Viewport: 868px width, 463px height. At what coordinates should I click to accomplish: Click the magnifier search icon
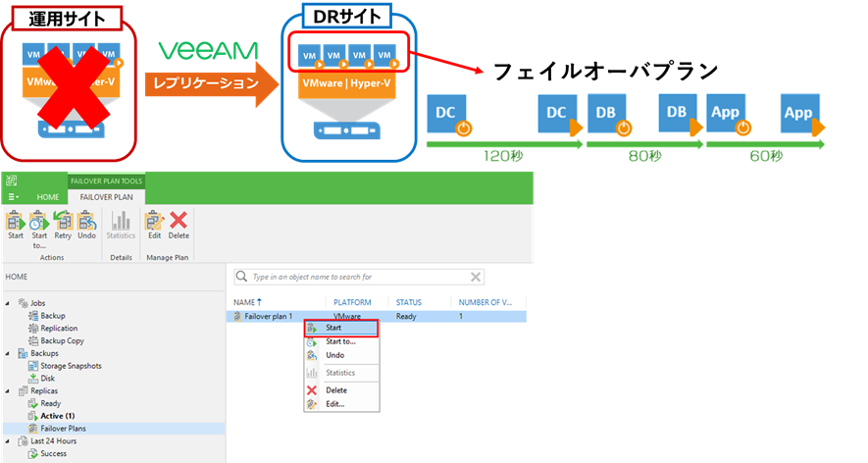[x=241, y=277]
